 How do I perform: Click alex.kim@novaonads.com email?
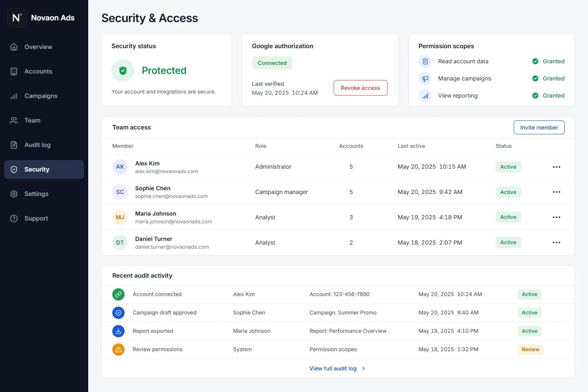click(x=167, y=171)
